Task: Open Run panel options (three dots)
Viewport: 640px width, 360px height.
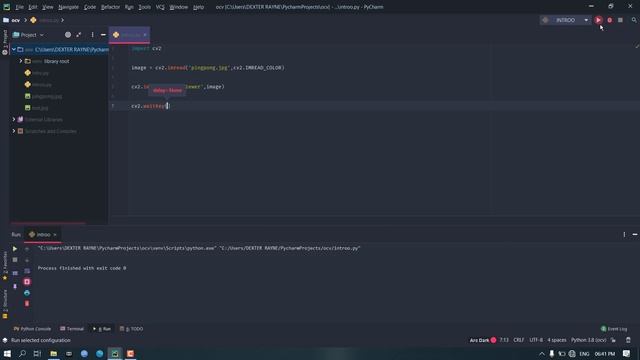Action: click(624, 234)
